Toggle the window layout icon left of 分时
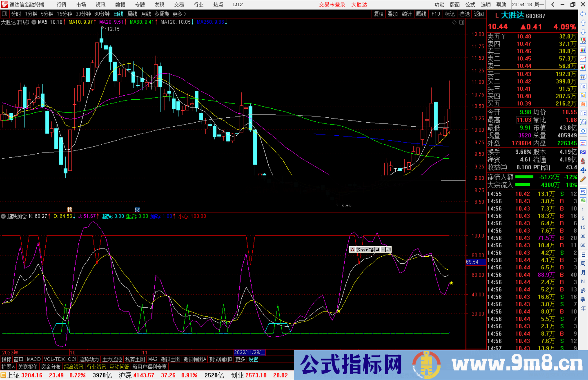The image size is (588, 380). tap(5, 14)
